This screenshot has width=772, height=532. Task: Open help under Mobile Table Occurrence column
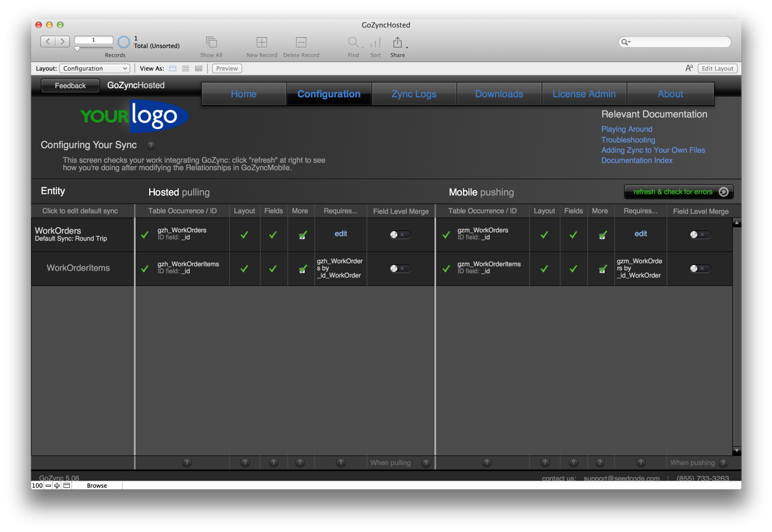487,463
